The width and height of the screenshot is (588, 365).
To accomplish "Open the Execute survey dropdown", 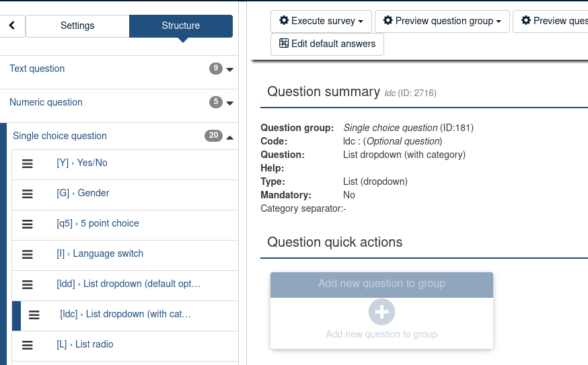I will click(x=321, y=21).
